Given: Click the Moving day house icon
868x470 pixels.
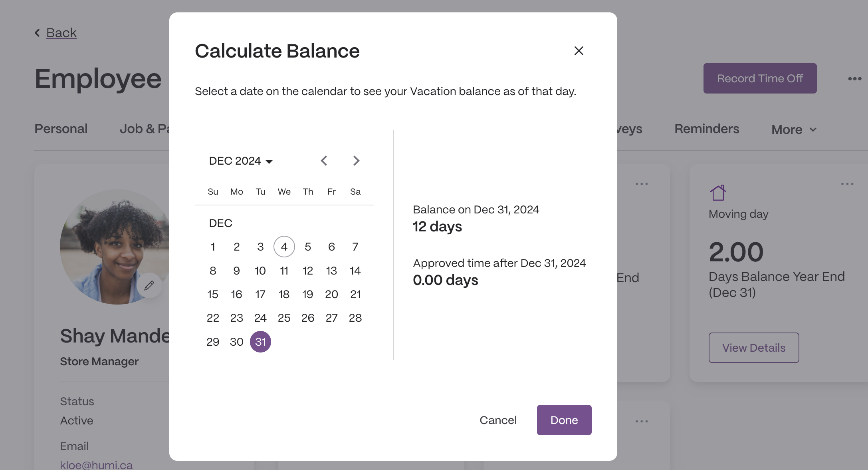Looking at the screenshot, I should [718, 193].
